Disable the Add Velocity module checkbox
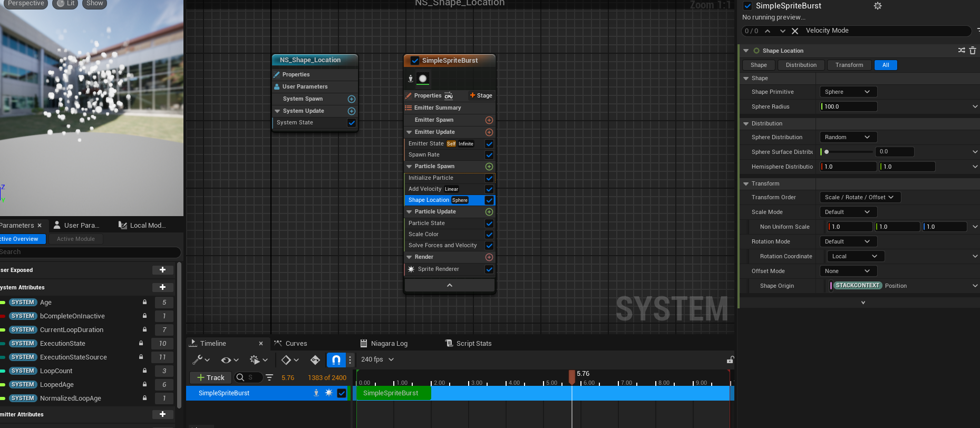 489,189
